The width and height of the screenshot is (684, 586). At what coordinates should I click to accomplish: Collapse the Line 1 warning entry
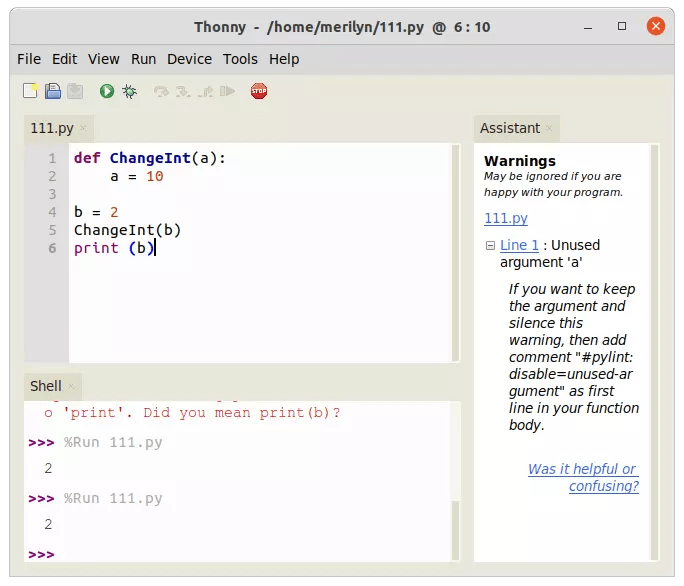tap(490, 246)
